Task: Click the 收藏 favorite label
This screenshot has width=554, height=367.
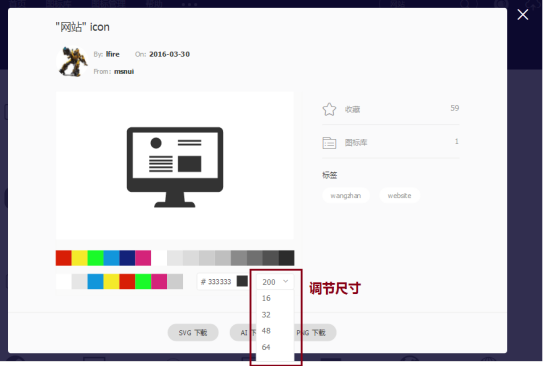Action: pyautogui.click(x=352, y=109)
